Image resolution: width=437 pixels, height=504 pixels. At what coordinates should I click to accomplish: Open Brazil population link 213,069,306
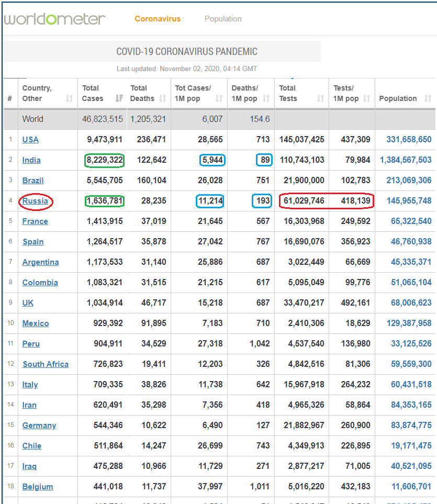pos(409,181)
